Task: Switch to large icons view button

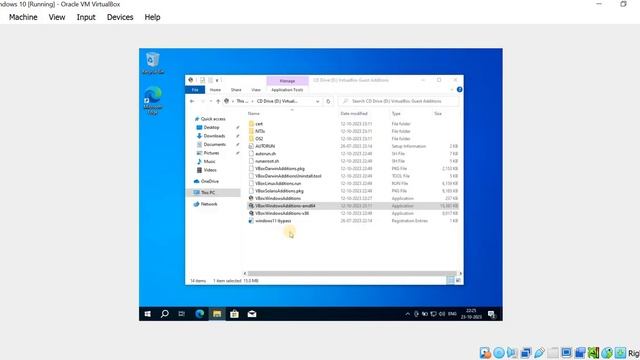Action: [x=458, y=281]
